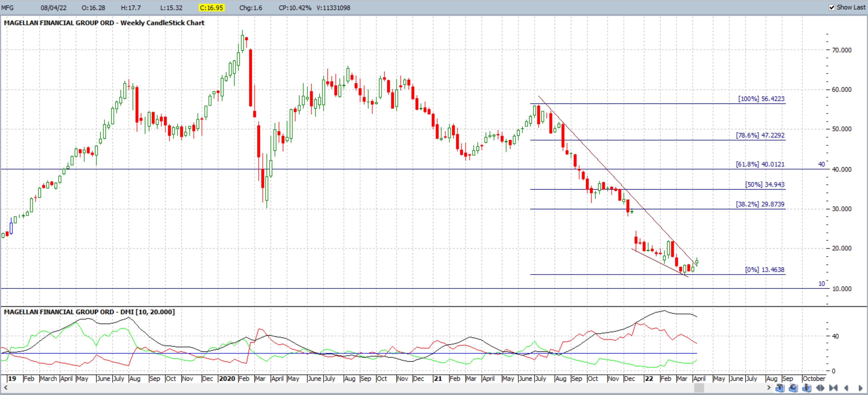
Task: Toggle the Show Last checkbox
Action: (x=832, y=7)
